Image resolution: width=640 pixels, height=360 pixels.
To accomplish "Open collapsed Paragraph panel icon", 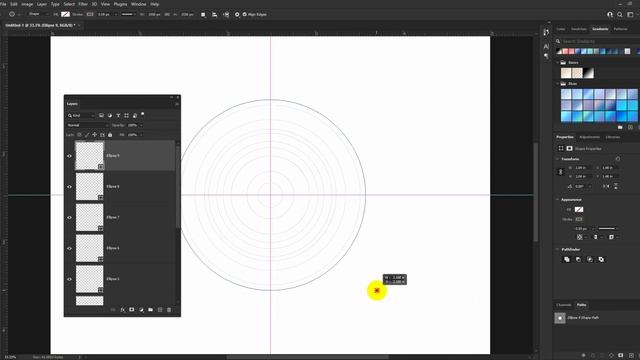I will click(546, 56).
